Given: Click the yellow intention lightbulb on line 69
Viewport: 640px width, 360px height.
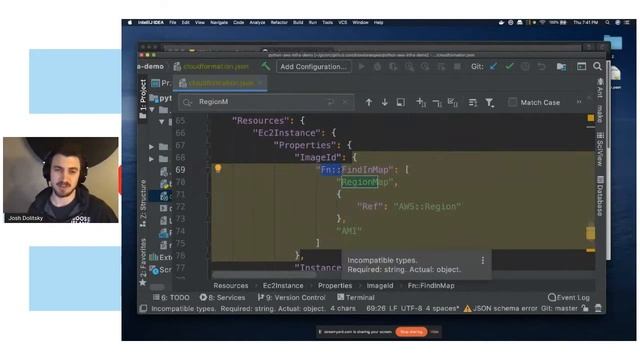Looking at the screenshot, I should click(218, 168).
